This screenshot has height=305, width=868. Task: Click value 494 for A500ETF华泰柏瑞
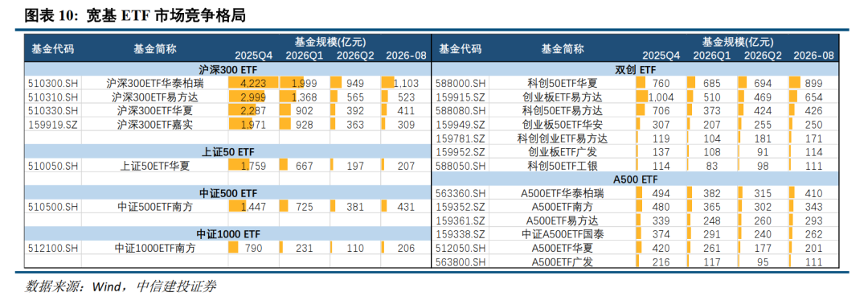point(661,193)
